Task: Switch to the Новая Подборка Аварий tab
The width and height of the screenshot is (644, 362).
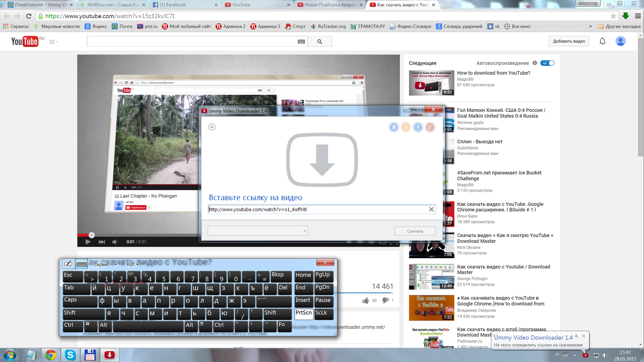Action: coord(330,5)
